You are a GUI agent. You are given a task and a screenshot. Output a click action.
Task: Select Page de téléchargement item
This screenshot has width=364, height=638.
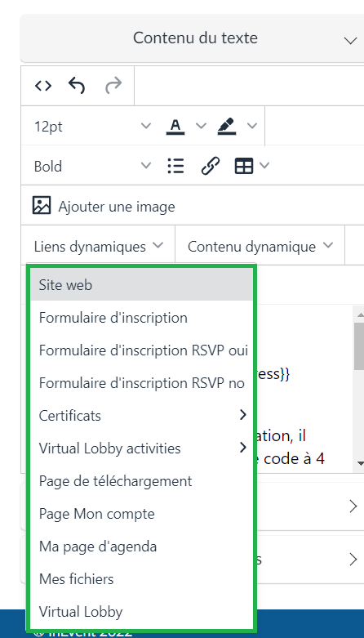(141, 481)
